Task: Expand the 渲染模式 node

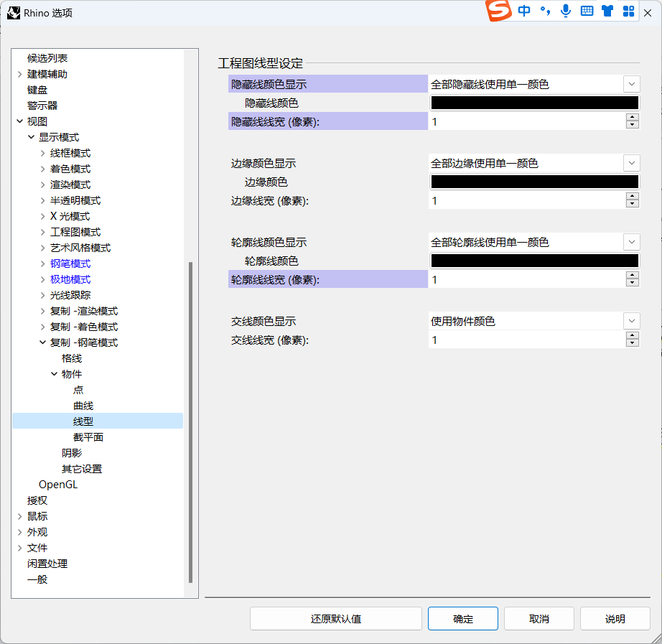Action: [42, 185]
